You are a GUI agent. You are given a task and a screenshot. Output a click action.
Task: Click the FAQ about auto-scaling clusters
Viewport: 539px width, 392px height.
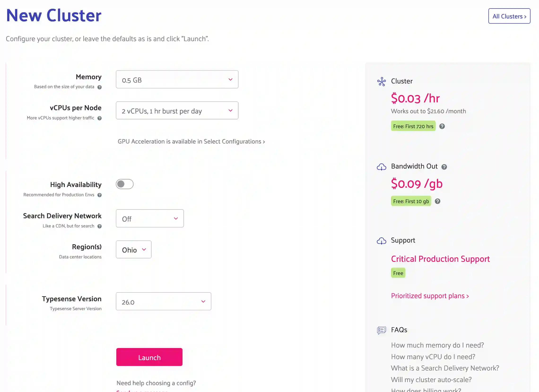[x=431, y=380]
